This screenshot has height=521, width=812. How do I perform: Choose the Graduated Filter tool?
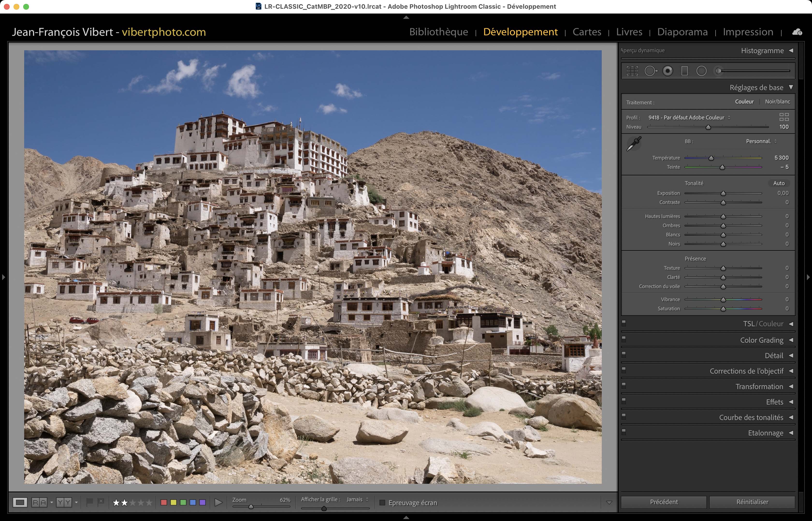pos(684,71)
